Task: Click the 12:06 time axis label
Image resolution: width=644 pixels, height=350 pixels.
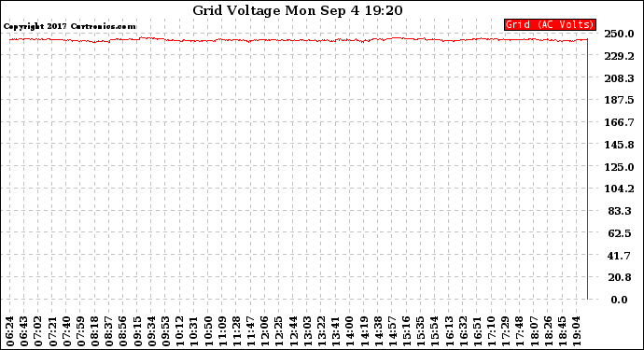Action: [x=264, y=331]
